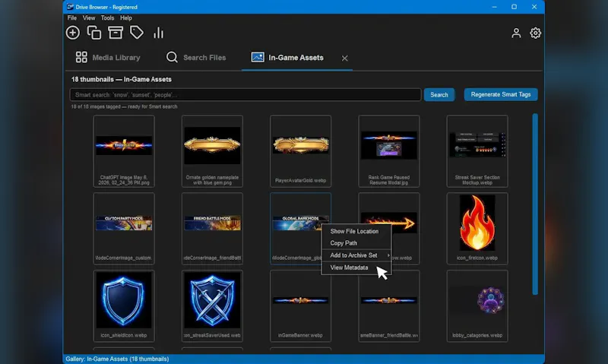
Task: Select Streak Saver Section Mockup thumbnail
Action: 477,151
